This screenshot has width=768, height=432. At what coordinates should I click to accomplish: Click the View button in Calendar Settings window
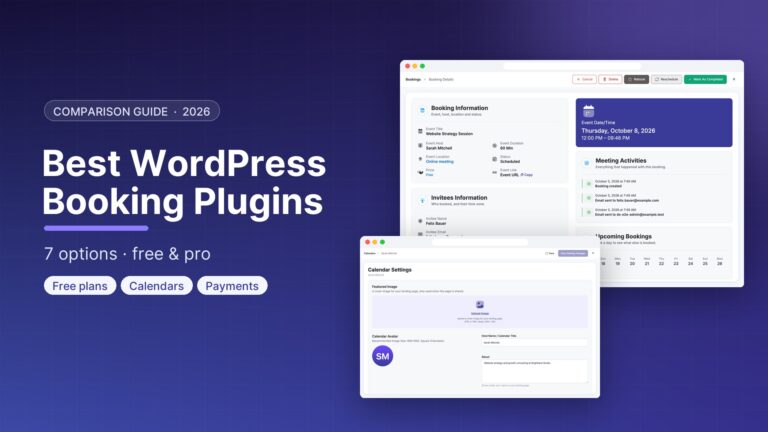[550, 253]
